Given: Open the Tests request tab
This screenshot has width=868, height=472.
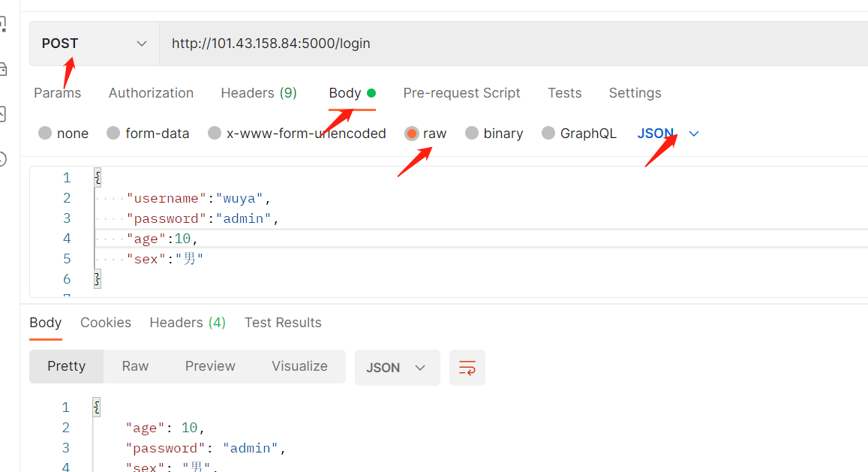Looking at the screenshot, I should point(564,93).
